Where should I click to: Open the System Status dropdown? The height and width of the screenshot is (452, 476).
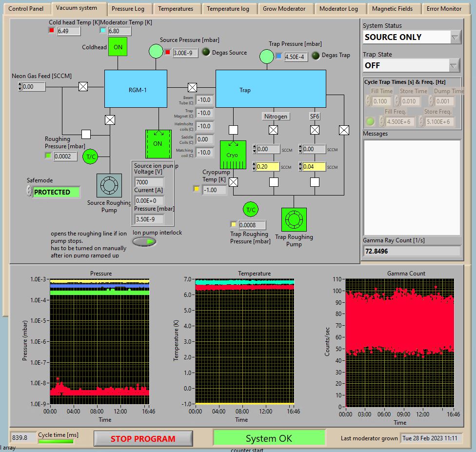click(x=455, y=37)
